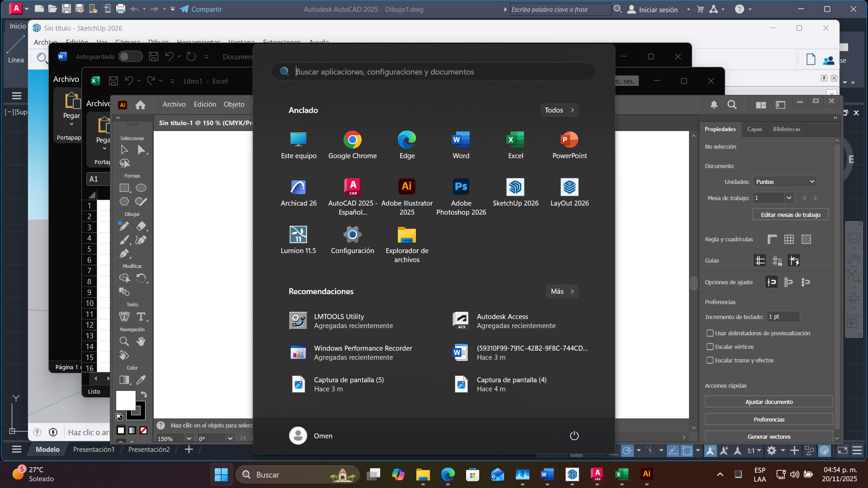The height and width of the screenshot is (488, 868).
Task: Activate the Pencil tool in Illustrator
Action: [124, 226]
